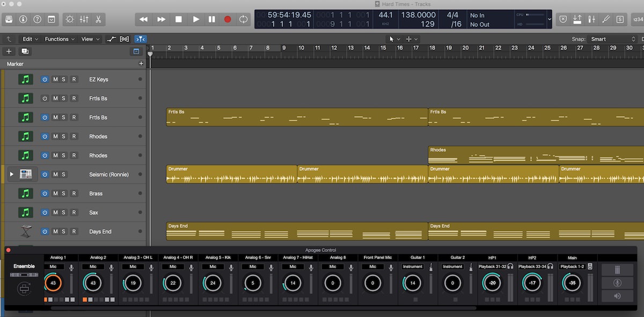Open Guitar 1 Instrument input dropdown
Viewport: 644px width, 317px height.
[413, 266]
